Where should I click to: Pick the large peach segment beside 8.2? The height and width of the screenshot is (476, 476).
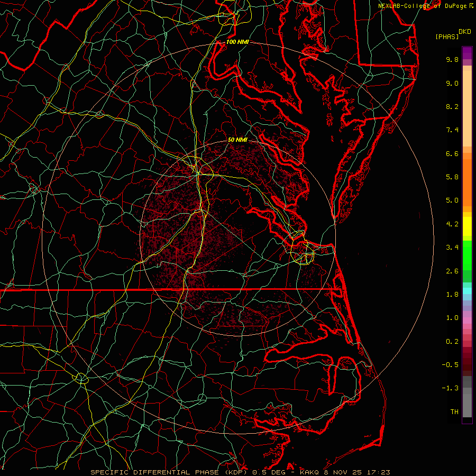pyautogui.click(x=467, y=108)
